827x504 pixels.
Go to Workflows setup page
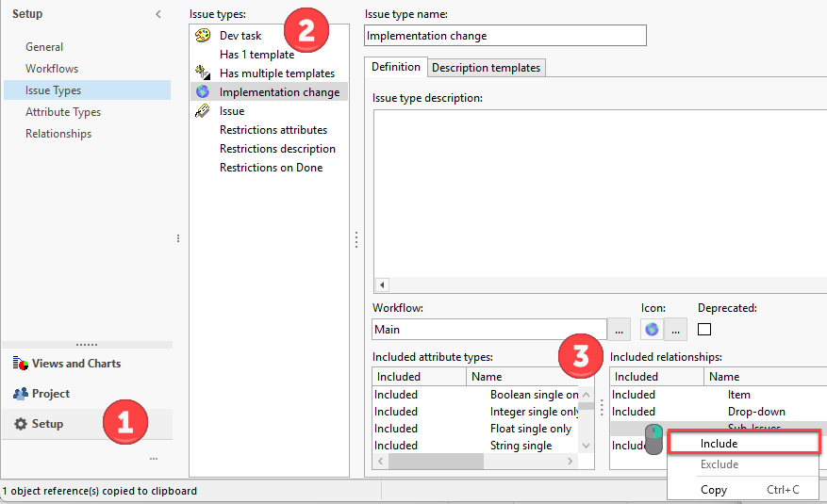tap(52, 69)
